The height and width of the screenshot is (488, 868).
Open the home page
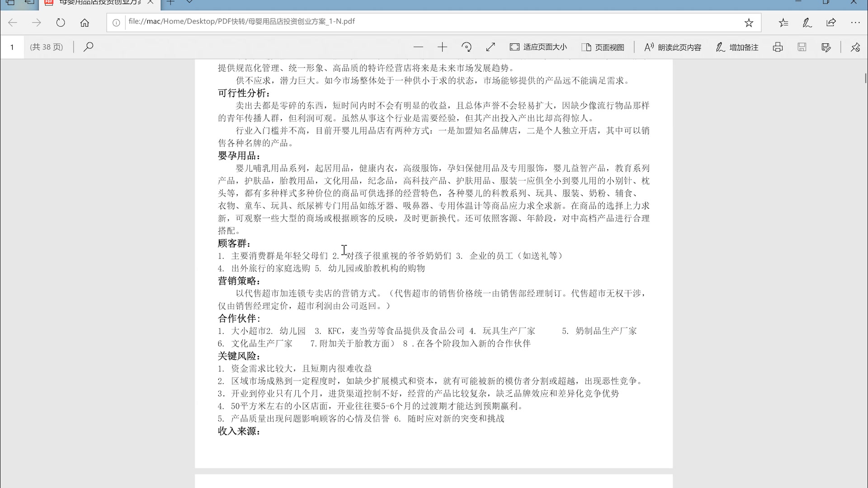tap(85, 23)
